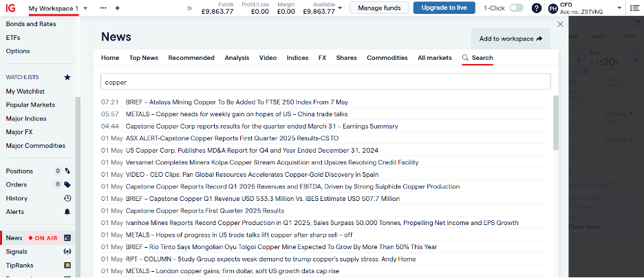This screenshot has height=278, width=644.
Task: Open the CFD account dropdown
Action: click(x=619, y=8)
